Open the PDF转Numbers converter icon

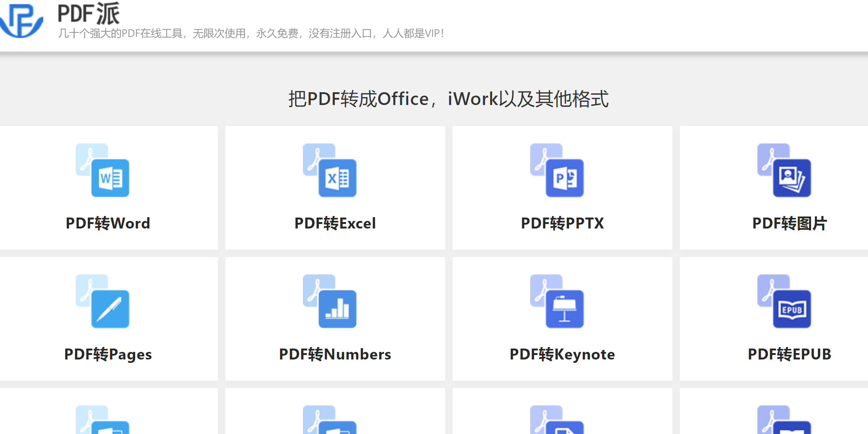click(330, 301)
